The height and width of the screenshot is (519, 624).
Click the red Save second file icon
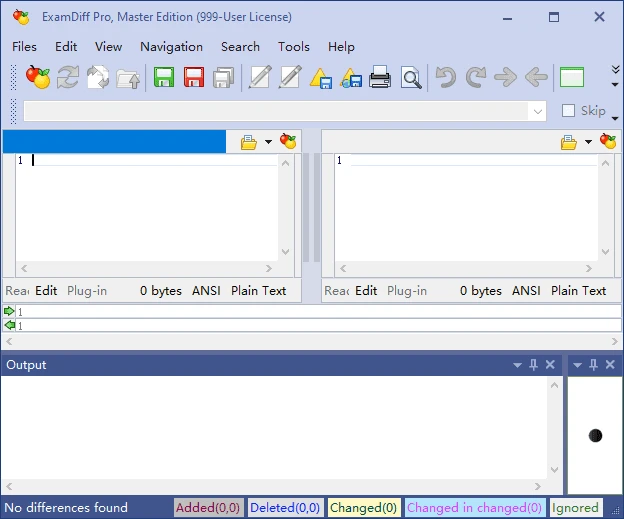[194, 77]
